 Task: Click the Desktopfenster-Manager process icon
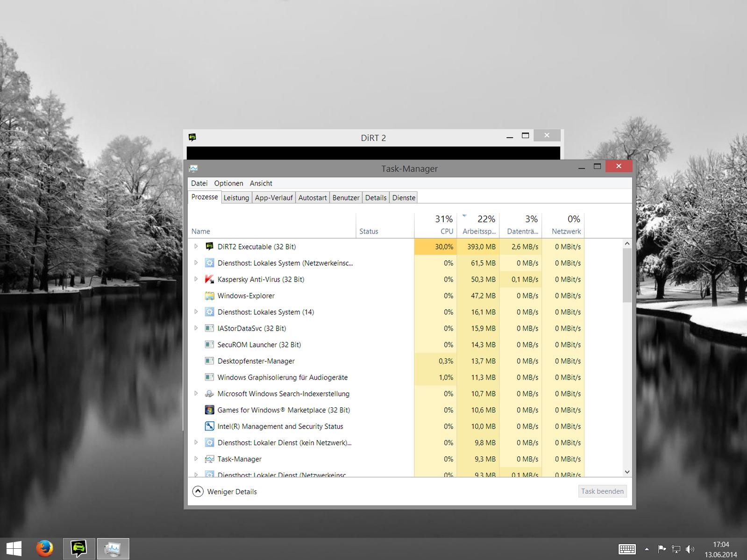click(x=209, y=361)
